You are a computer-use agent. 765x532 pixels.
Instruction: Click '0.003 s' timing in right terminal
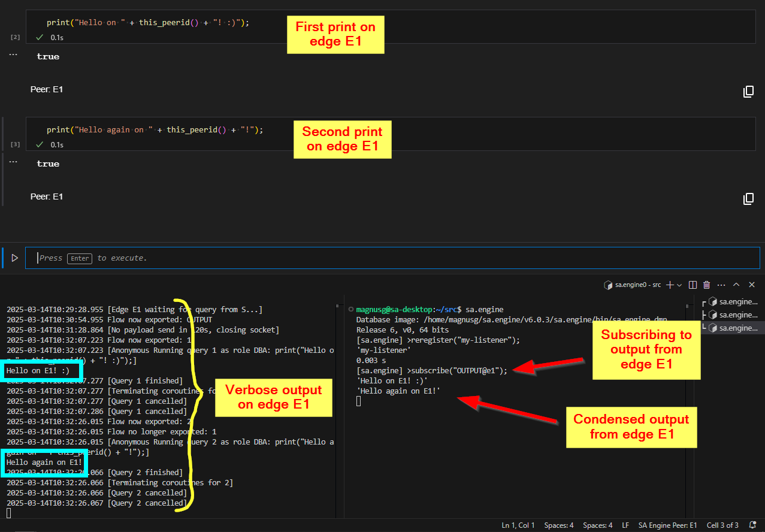click(372, 360)
